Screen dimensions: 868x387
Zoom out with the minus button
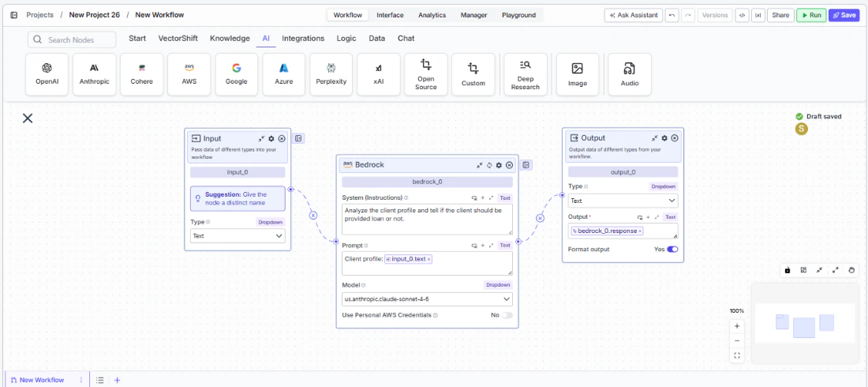point(737,341)
